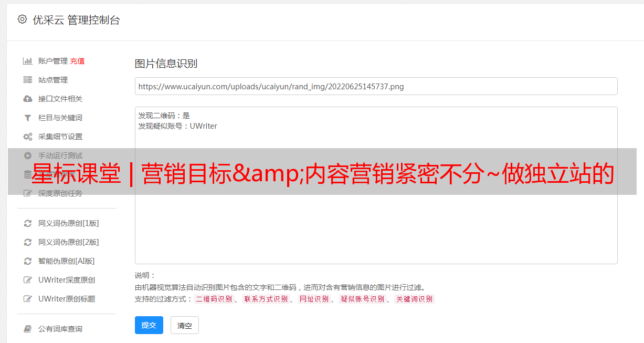Click the book icon next to 公有词库查询
The image size is (644, 343).
[x=28, y=329]
